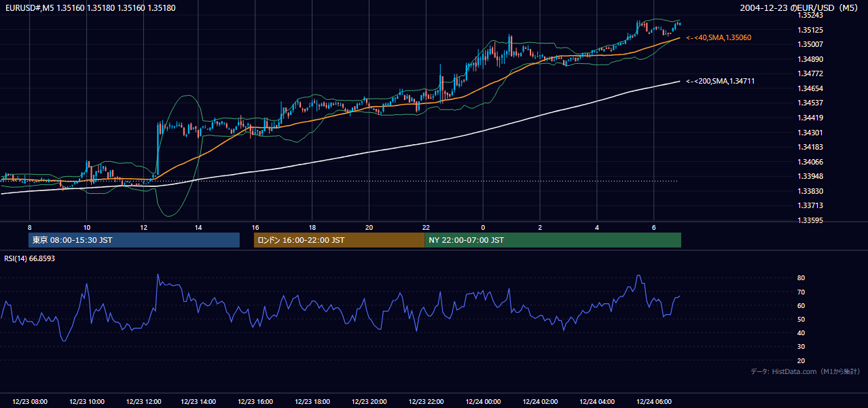
Task: Click the '12/23 16:00' date axis label
Action: pos(257,402)
